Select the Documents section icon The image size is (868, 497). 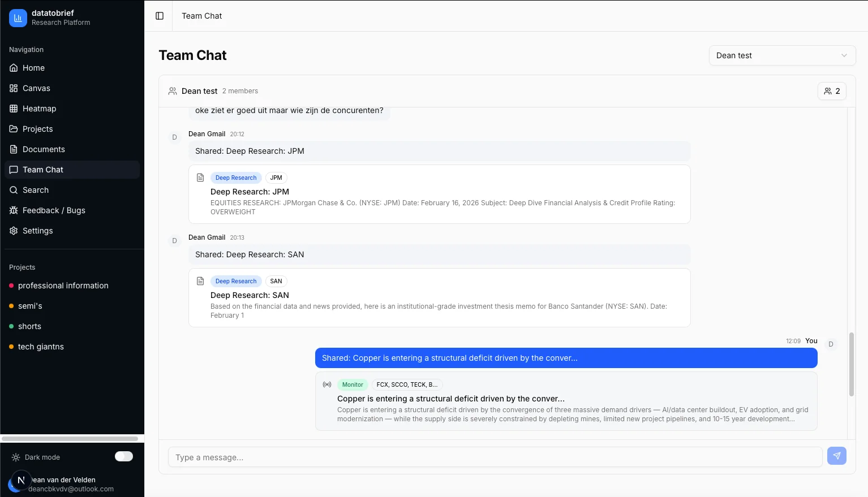(x=13, y=149)
